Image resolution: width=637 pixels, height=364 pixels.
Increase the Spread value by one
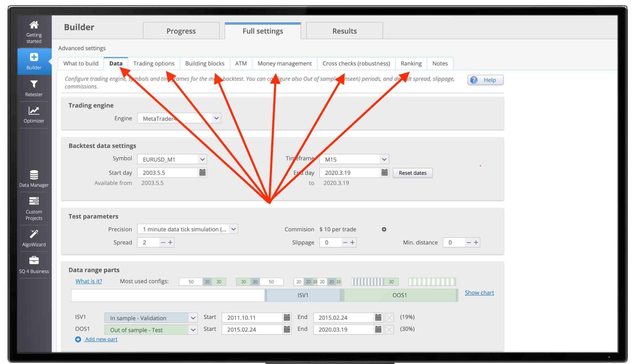point(170,242)
